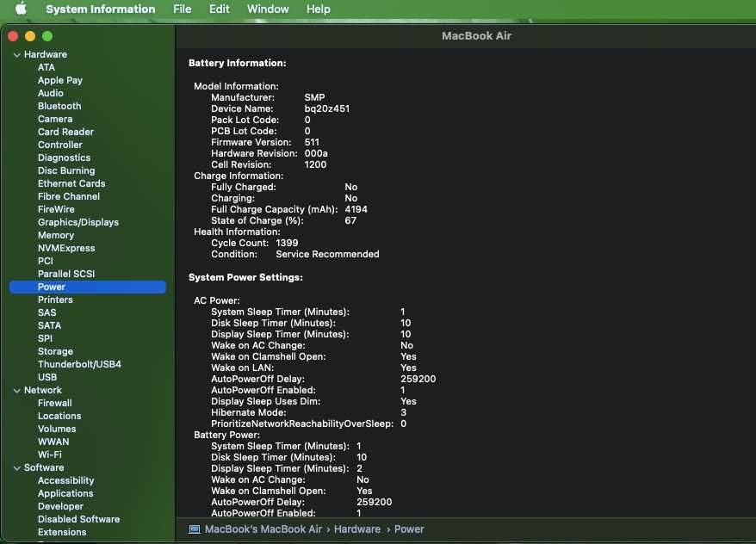The height and width of the screenshot is (544, 756).
Task: Select Bluetooth in the sidebar
Action: pyautogui.click(x=59, y=106)
